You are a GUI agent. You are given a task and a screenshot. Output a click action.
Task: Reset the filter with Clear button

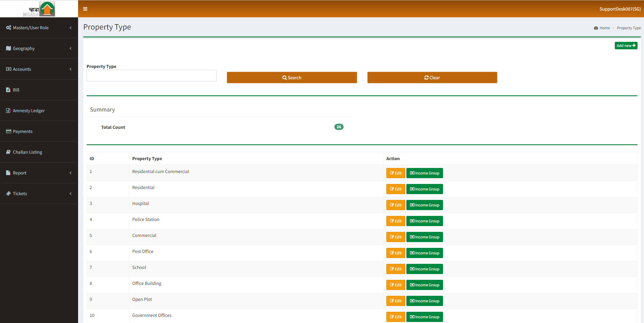[x=432, y=78]
